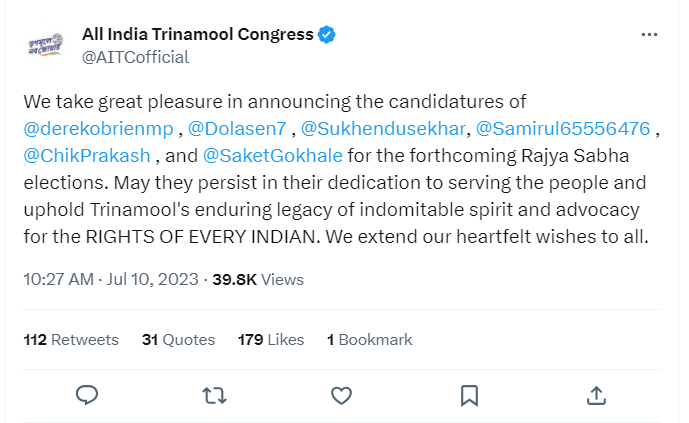
Task: Share the tweet via the share icon
Action: [x=595, y=396]
